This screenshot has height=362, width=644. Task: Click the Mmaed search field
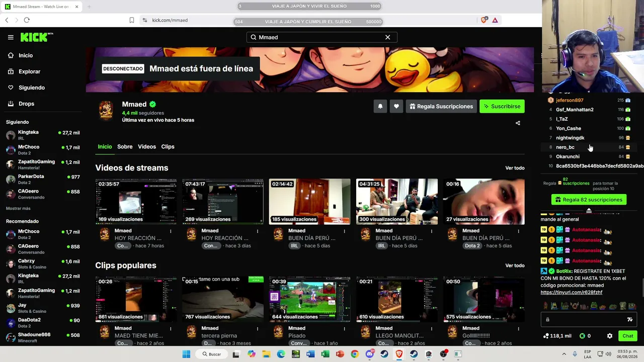tap(322, 37)
